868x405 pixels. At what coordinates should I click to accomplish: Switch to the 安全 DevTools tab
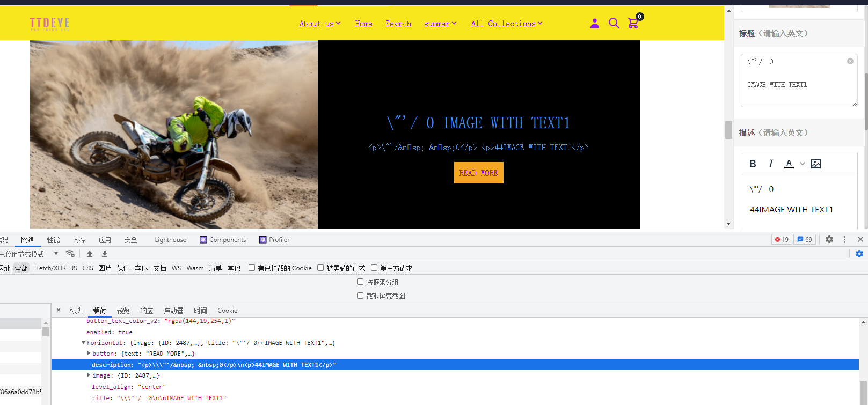[x=130, y=240]
